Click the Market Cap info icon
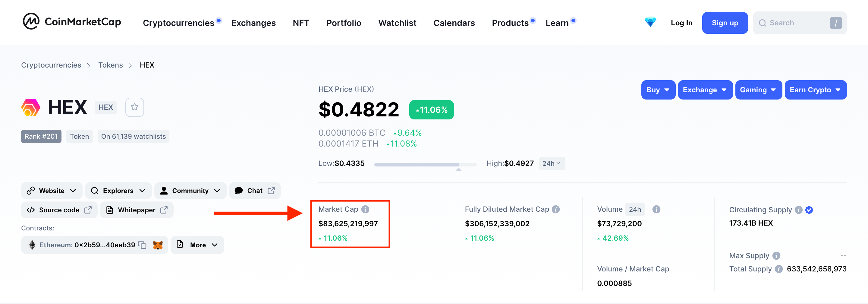Image resolution: width=868 pixels, height=304 pixels. point(365,209)
